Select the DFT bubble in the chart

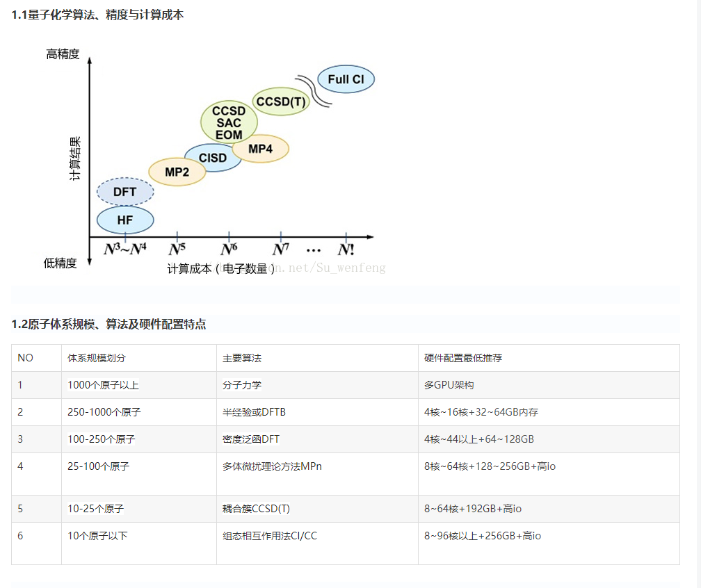[x=125, y=191]
